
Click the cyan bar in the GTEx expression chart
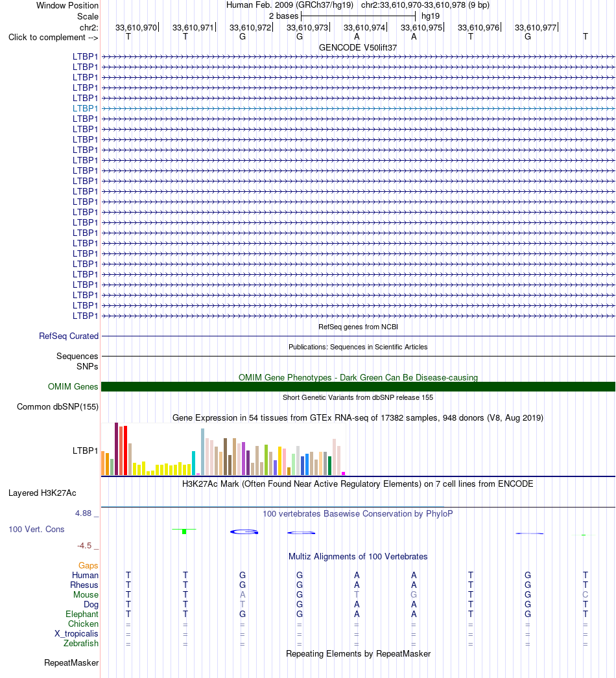coord(194,463)
